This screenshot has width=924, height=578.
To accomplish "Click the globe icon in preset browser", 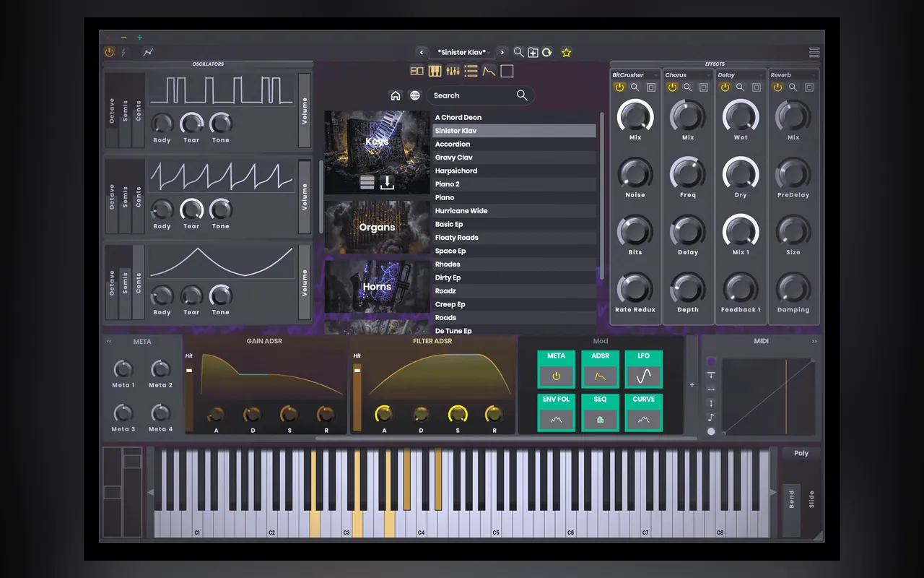I will click(415, 95).
